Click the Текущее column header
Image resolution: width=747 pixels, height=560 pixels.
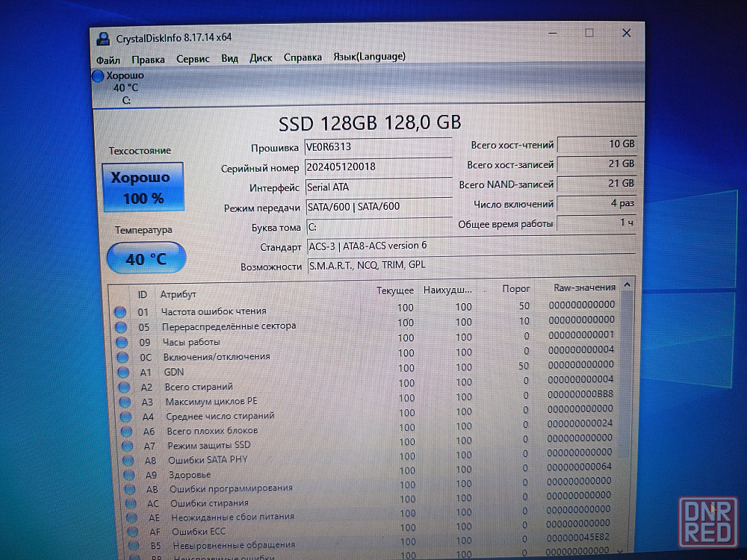point(395,290)
